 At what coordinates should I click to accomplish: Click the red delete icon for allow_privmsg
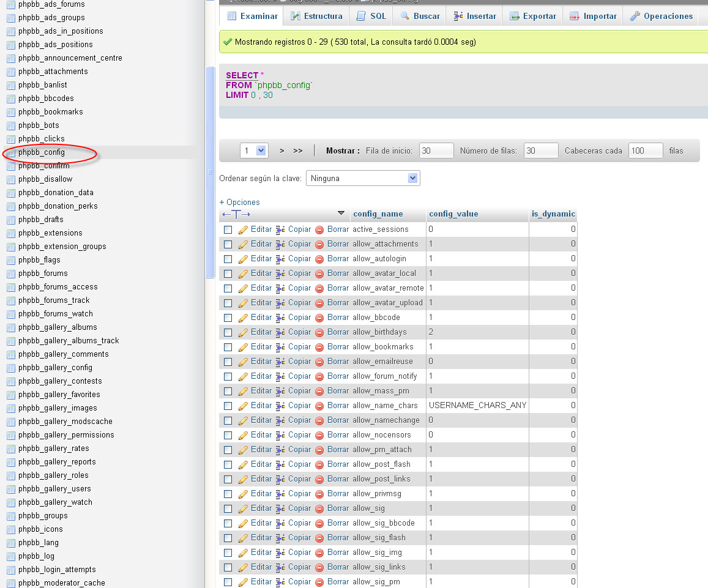point(319,494)
